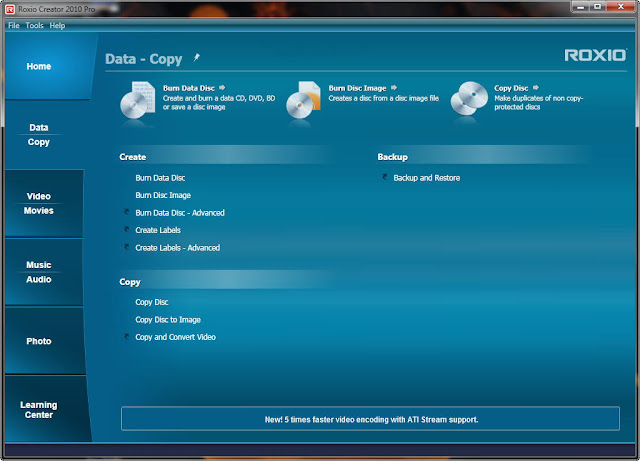Image resolution: width=640 pixels, height=461 pixels.
Task: Click the Burn Data Disc large icon
Action: coord(138,100)
